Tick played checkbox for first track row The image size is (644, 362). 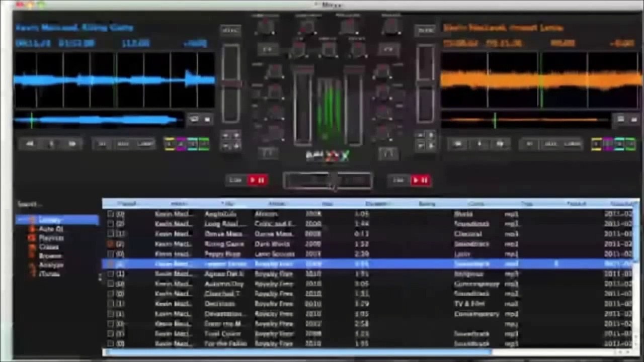tap(110, 214)
